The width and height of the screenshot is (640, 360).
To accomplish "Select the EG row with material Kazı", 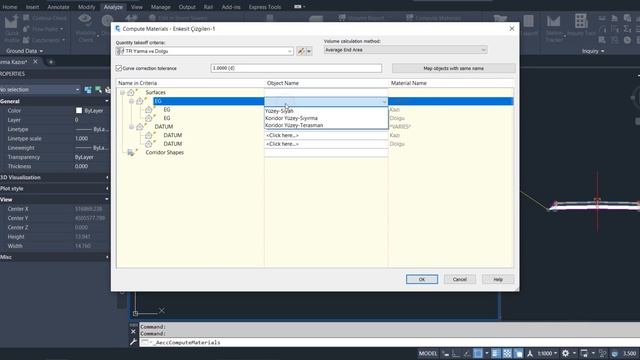I will point(167,110).
